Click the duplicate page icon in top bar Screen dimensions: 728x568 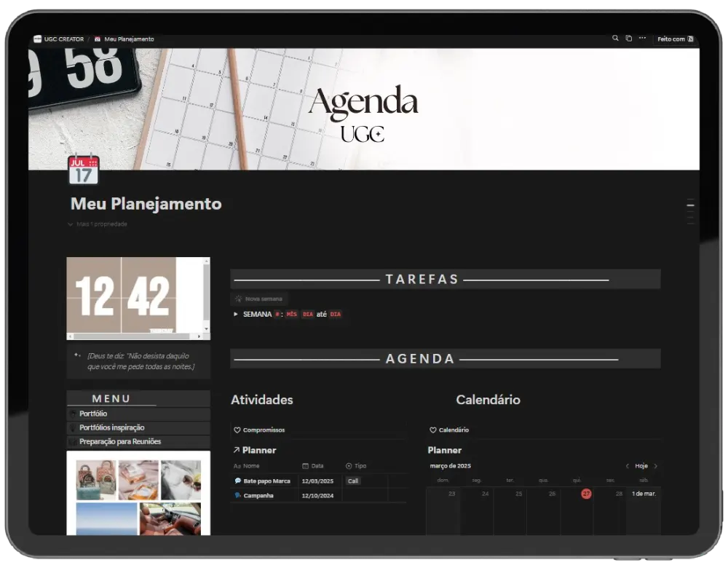tap(628, 39)
